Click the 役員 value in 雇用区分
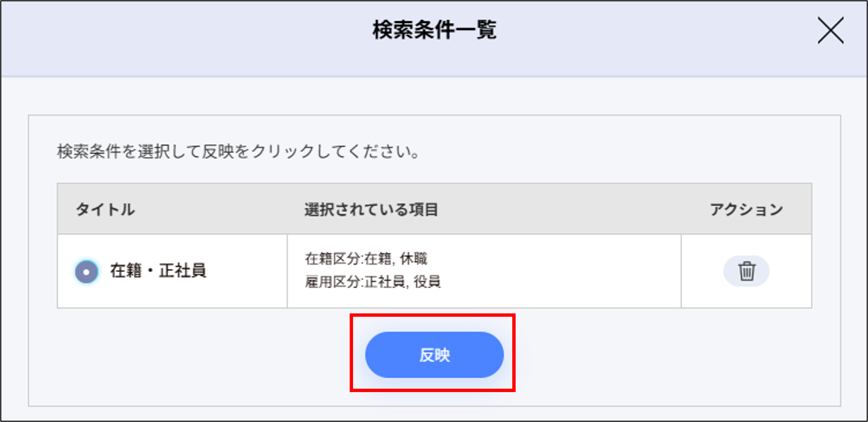 427,282
